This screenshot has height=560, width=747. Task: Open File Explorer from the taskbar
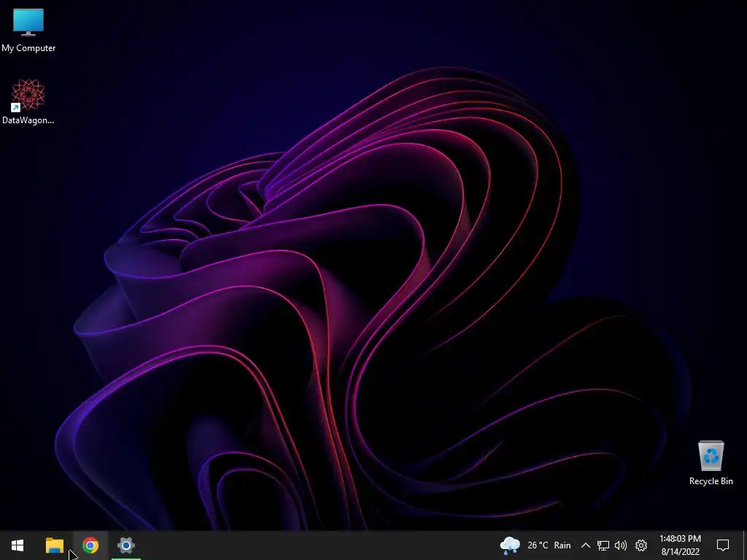54,545
